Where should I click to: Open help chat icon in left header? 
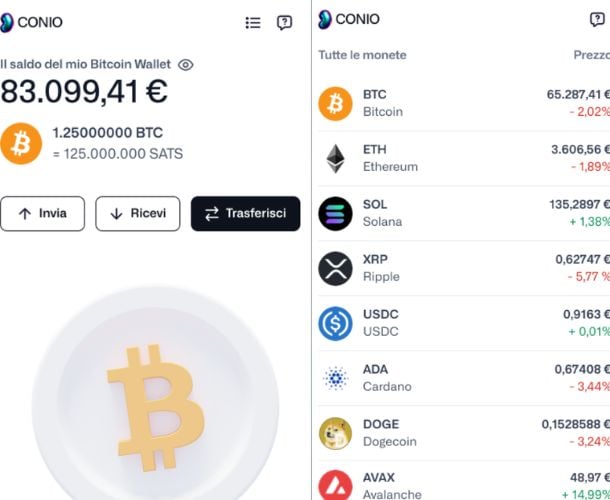coord(285,23)
